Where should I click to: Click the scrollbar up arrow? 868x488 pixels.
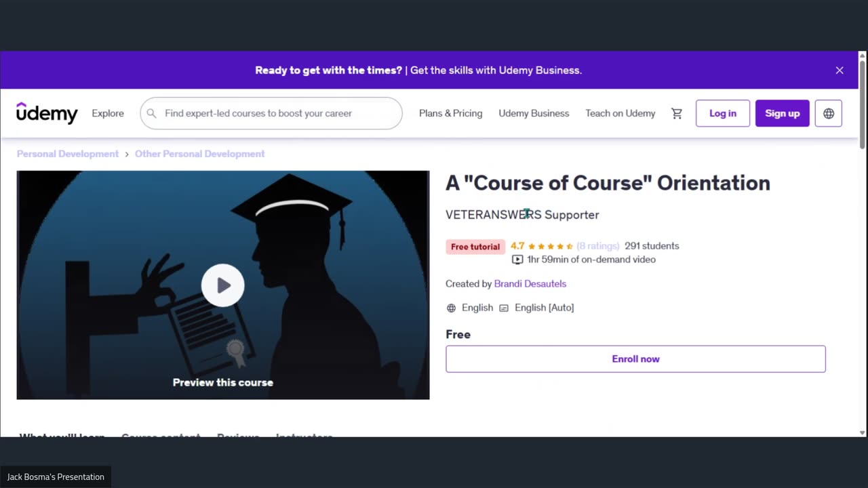pyautogui.click(x=863, y=56)
